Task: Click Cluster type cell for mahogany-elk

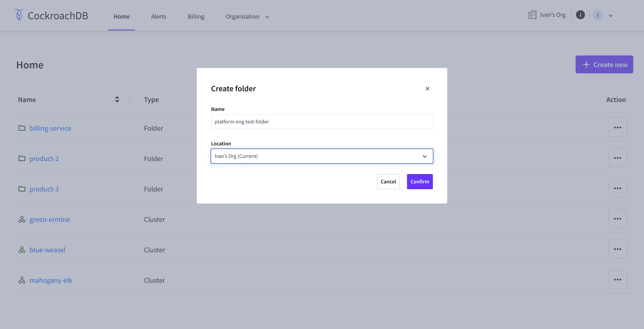Action: tap(154, 280)
